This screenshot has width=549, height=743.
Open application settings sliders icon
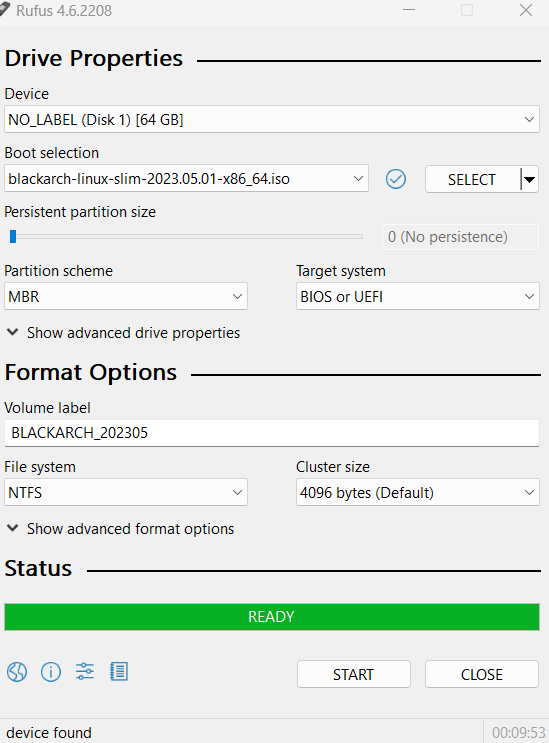pyautogui.click(x=85, y=671)
